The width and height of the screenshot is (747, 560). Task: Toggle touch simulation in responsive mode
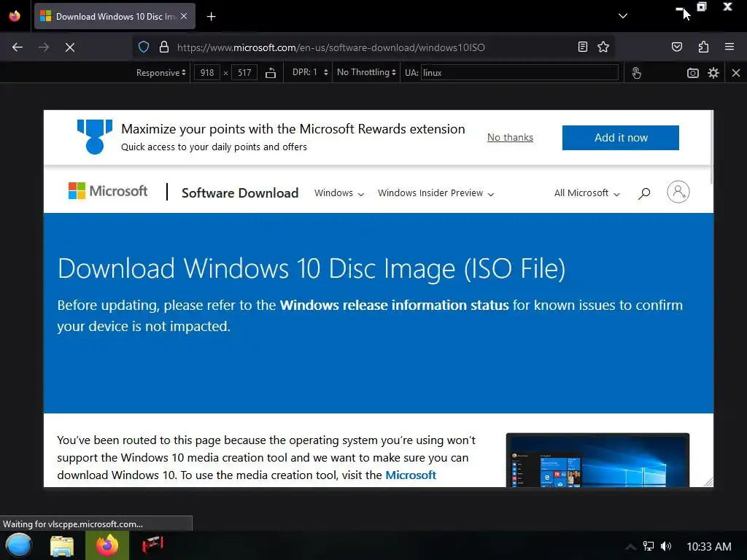point(636,73)
